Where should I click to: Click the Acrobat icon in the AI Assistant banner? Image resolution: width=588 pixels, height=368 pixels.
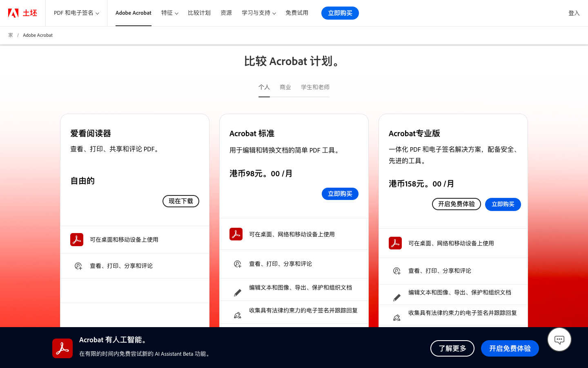[62, 348]
